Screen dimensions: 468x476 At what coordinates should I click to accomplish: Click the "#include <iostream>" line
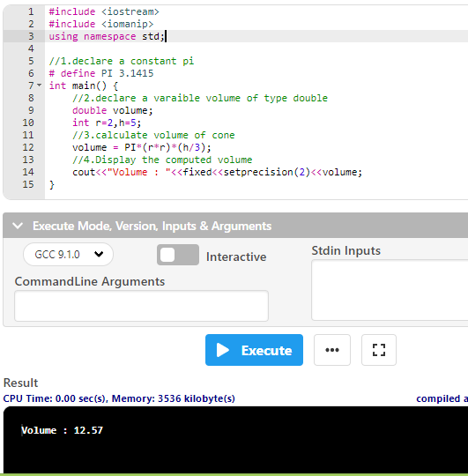104,11
